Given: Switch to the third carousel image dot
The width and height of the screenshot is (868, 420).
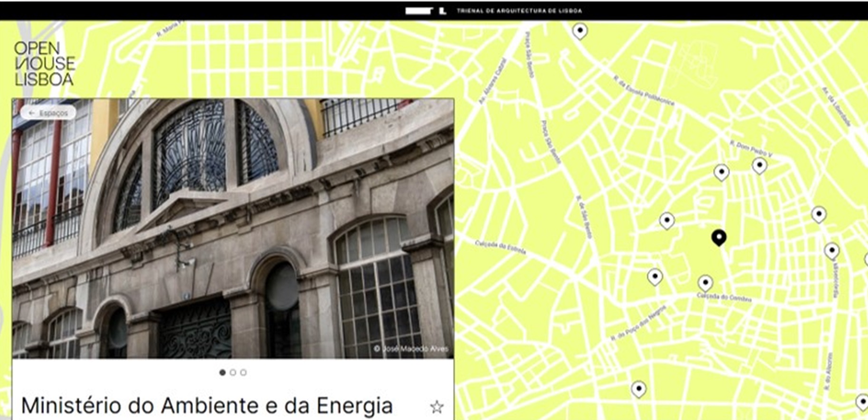Looking at the screenshot, I should click(x=243, y=372).
